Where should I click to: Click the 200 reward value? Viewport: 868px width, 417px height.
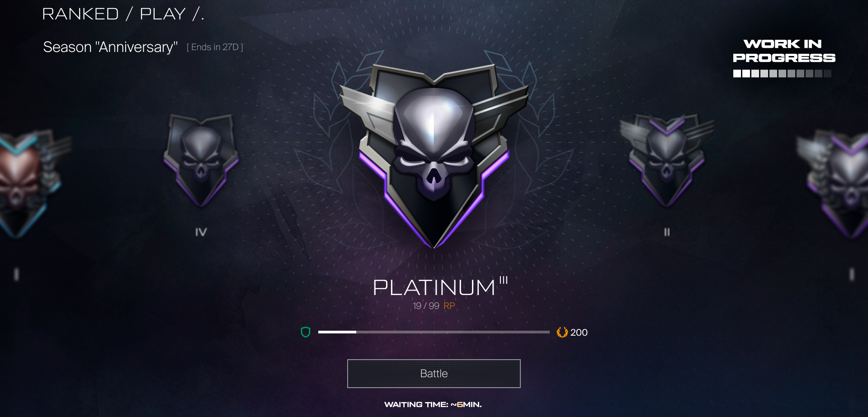click(579, 333)
